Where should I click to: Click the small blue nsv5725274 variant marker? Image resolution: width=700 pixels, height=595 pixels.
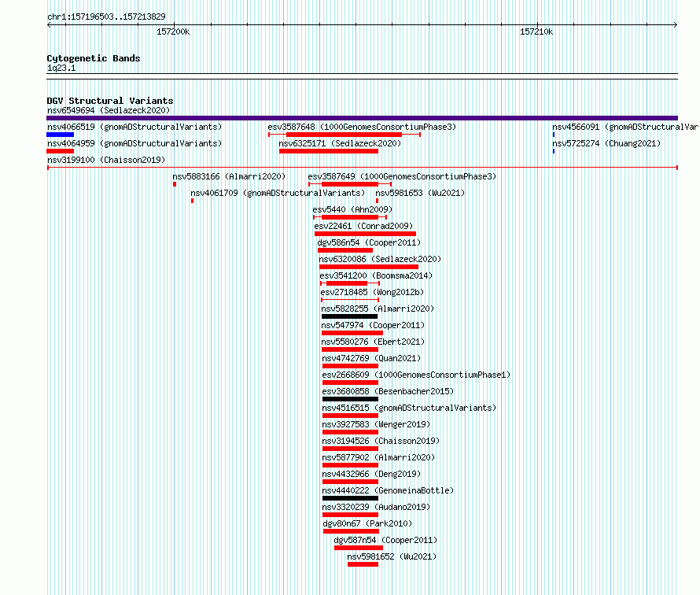[x=554, y=151]
